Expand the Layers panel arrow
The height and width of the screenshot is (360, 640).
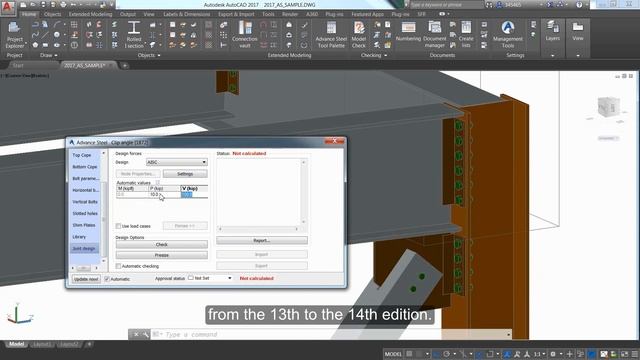point(553,56)
